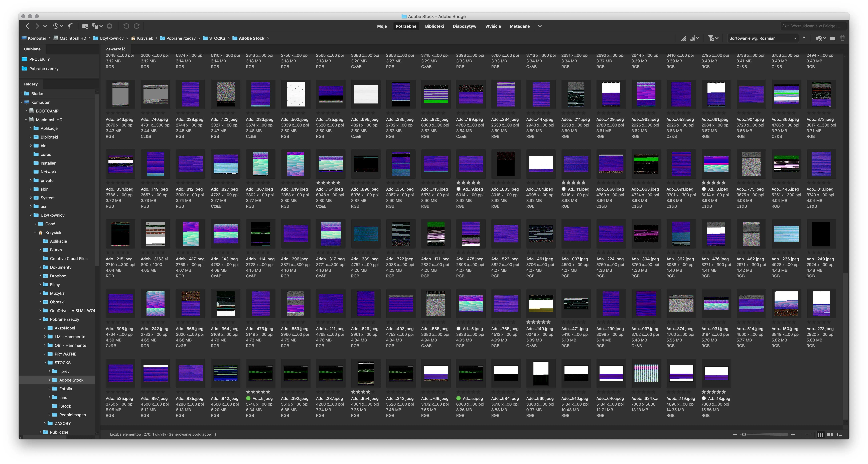Click the boomerang return-to-app icon

[x=70, y=26]
